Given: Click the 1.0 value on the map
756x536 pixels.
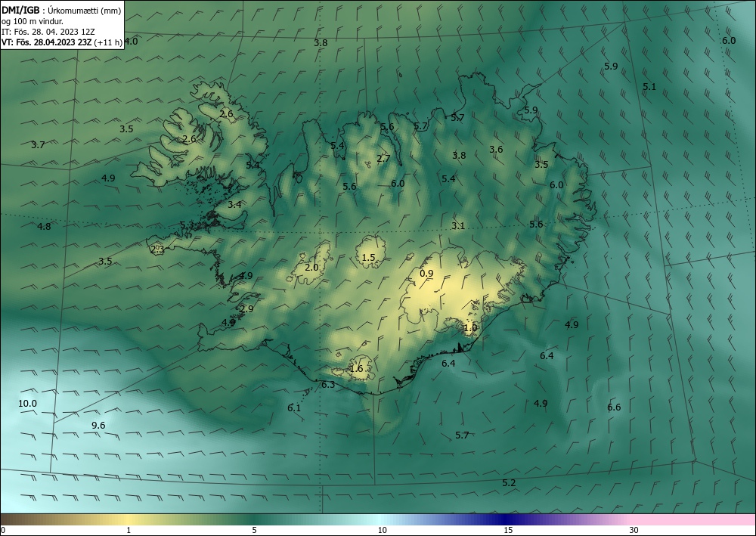Looking at the screenshot, I should tap(470, 328).
